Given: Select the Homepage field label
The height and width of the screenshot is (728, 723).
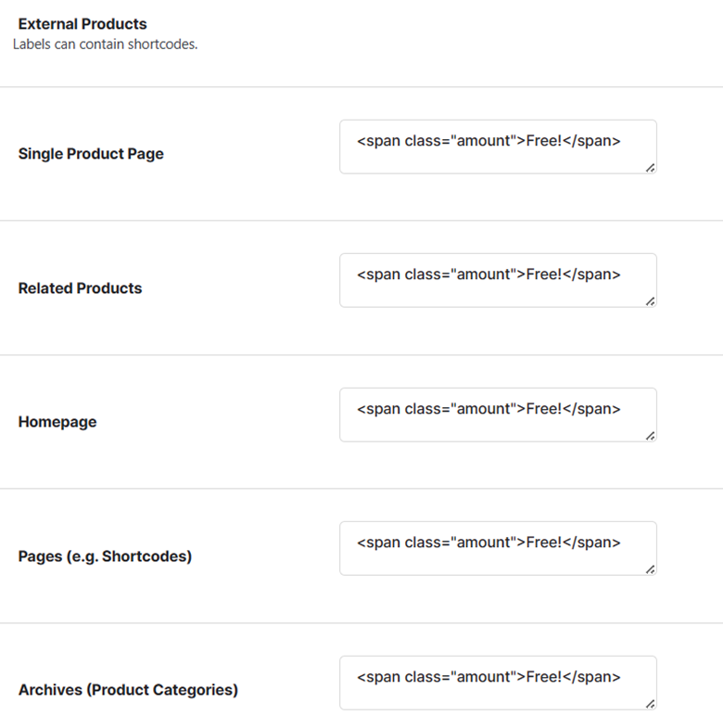Looking at the screenshot, I should click(57, 422).
